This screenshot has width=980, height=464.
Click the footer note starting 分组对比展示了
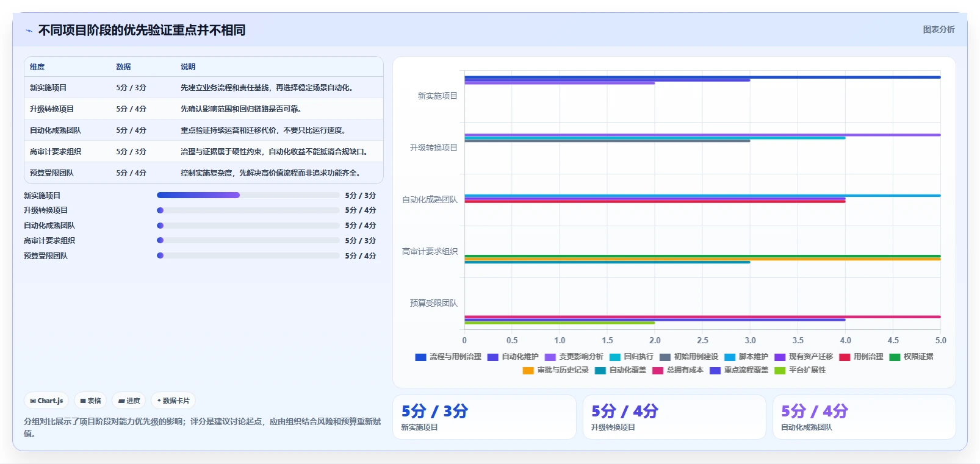pyautogui.click(x=203, y=427)
